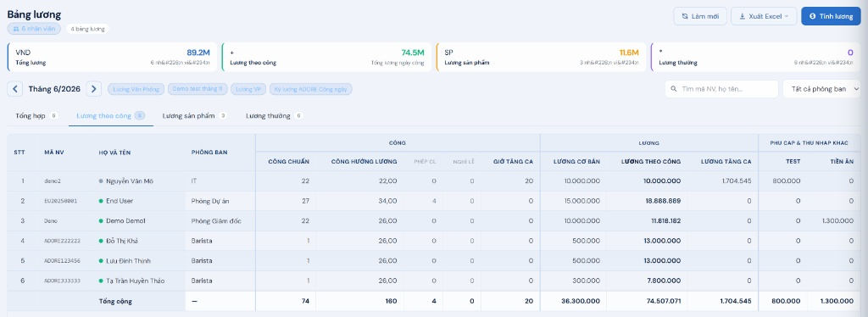Click the download icon in Xuất Excel
This screenshot has width=868, height=317.
click(x=743, y=16)
